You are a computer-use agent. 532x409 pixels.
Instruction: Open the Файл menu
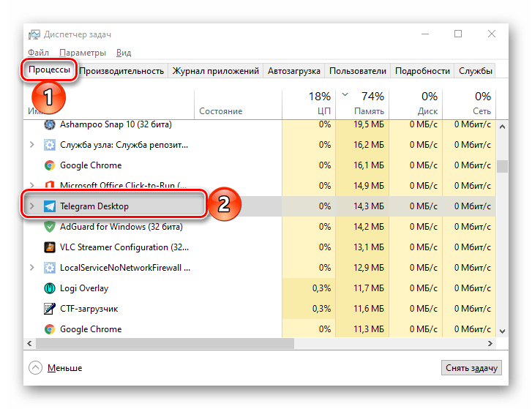38,53
